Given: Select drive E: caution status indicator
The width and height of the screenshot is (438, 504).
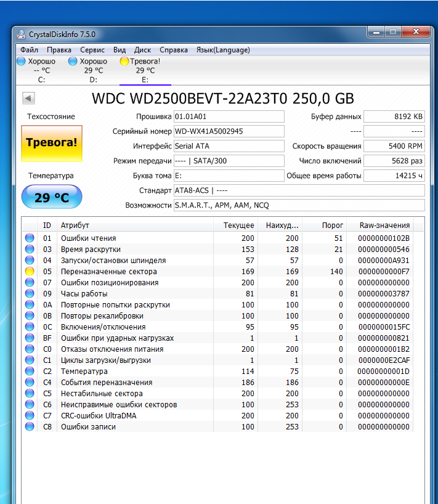Looking at the screenshot, I should tap(124, 61).
